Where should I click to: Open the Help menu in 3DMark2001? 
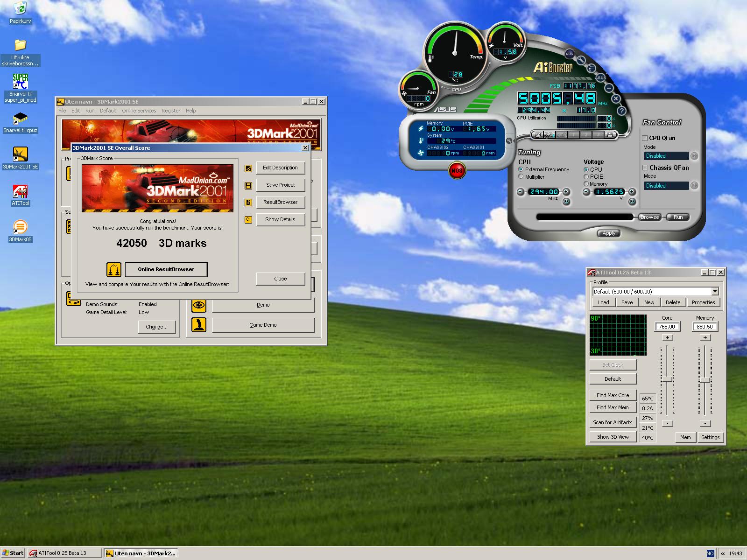click(x=190, y=111)
